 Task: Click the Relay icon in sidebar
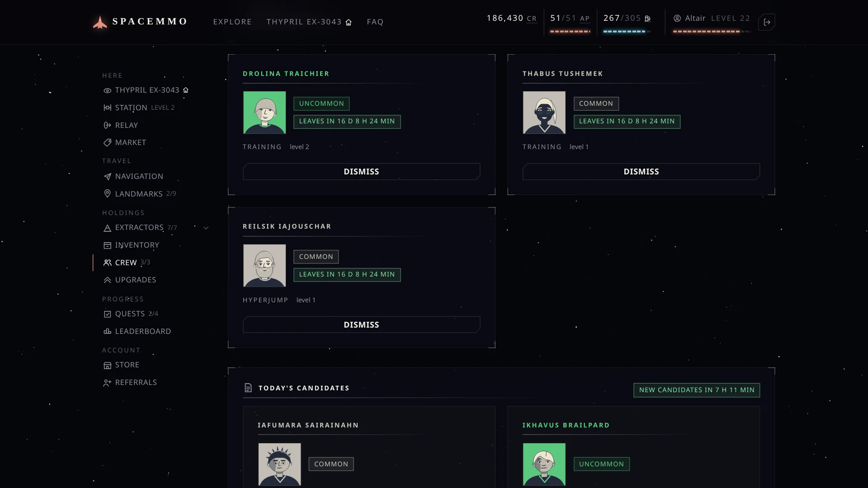[107, 125]
